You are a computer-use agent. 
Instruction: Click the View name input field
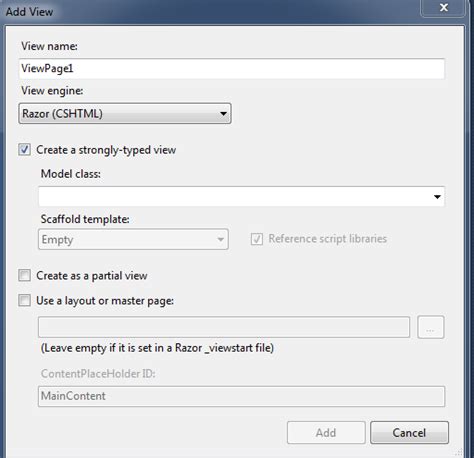[232, 69]
